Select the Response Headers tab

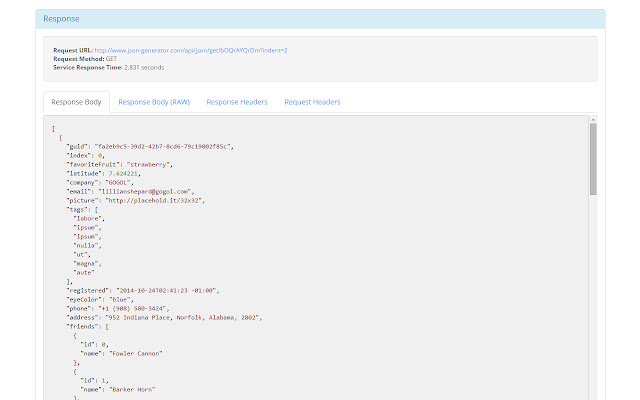[239, 102]
